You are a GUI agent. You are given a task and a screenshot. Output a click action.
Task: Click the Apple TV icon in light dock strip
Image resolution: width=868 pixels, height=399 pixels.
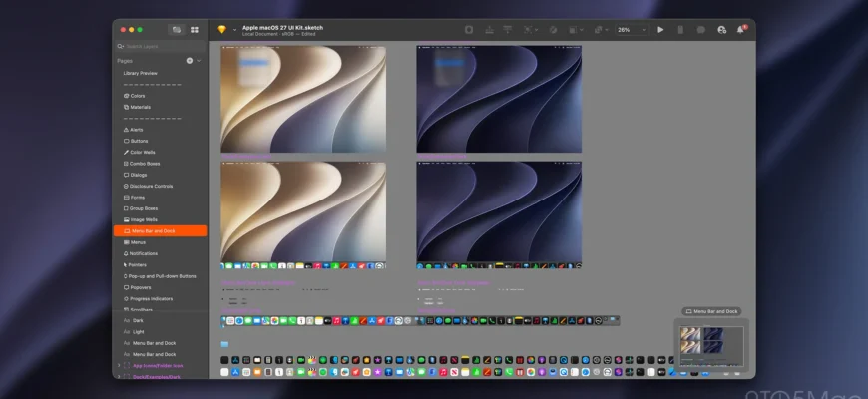coord(327,321)
